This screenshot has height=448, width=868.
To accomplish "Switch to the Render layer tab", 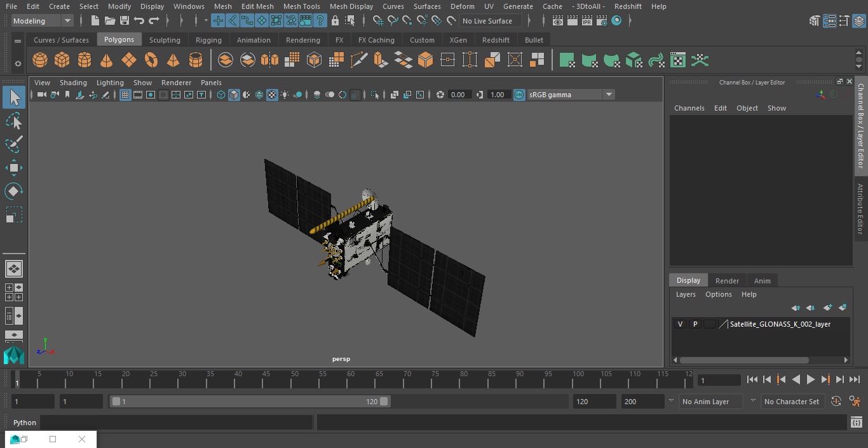I will click(727, 281).
